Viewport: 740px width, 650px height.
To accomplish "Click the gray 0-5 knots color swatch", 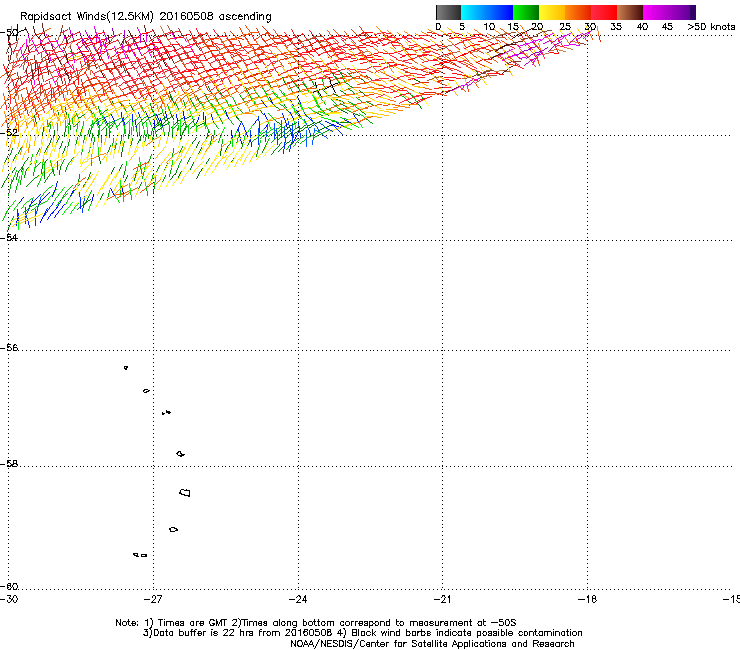I will coord(448,12).
